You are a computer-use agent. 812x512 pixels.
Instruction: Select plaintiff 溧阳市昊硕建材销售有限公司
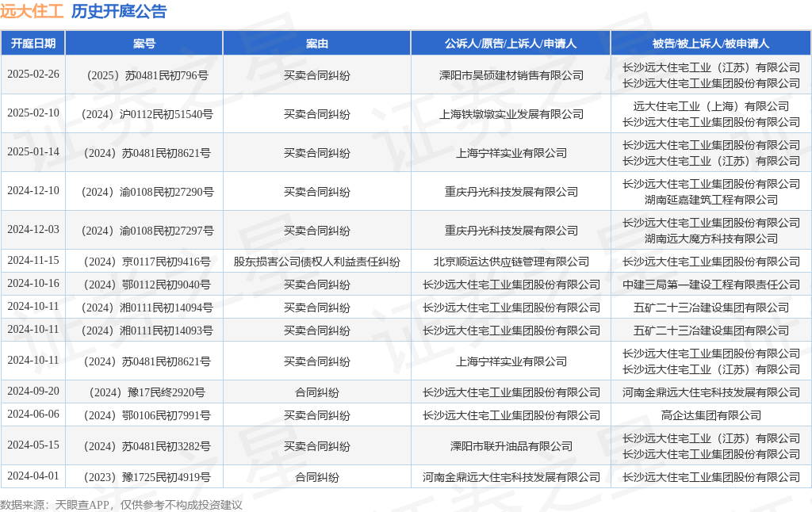pyautogui.click(x=511, y=75)
